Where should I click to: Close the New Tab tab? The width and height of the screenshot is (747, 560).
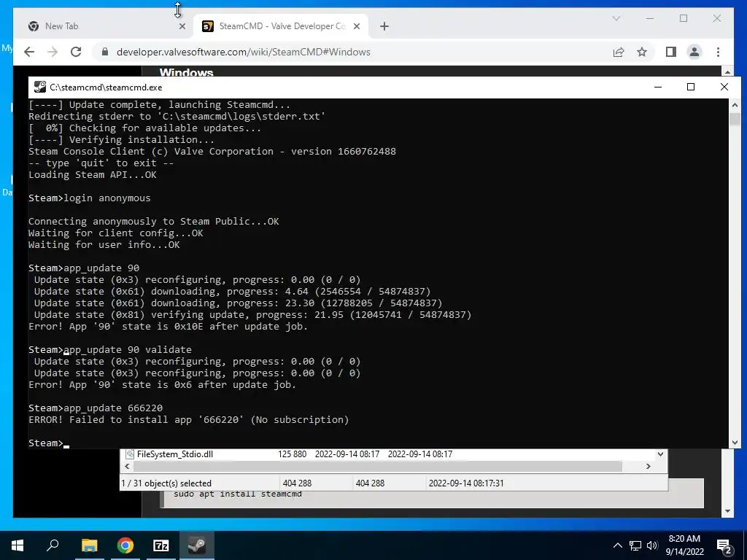click(182, 26)
